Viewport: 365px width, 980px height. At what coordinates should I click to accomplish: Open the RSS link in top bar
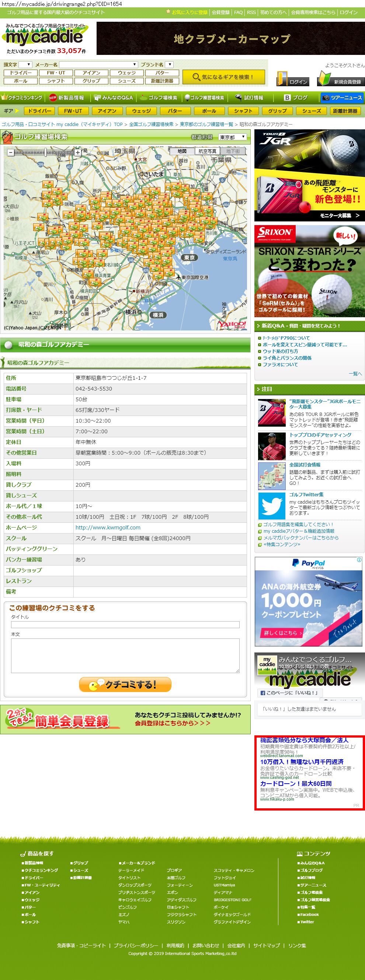click(251, 12)
